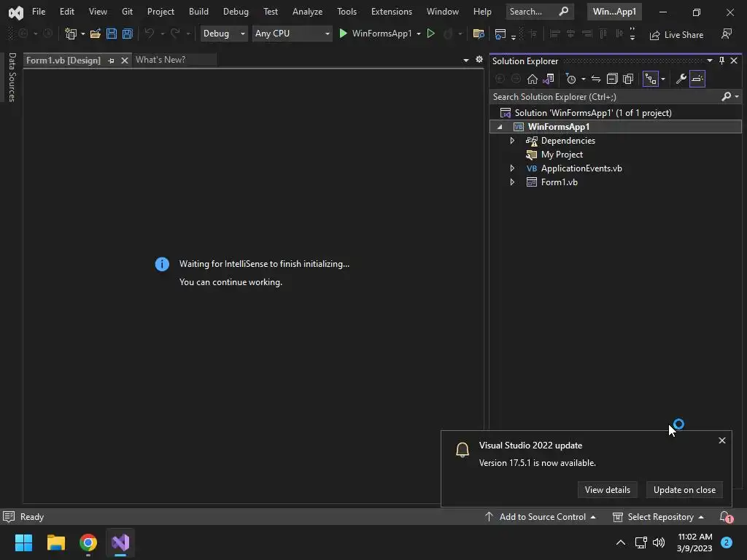Click Show All Files icon
This screenshot has height=560, width=747.
[x=628, y=79]
